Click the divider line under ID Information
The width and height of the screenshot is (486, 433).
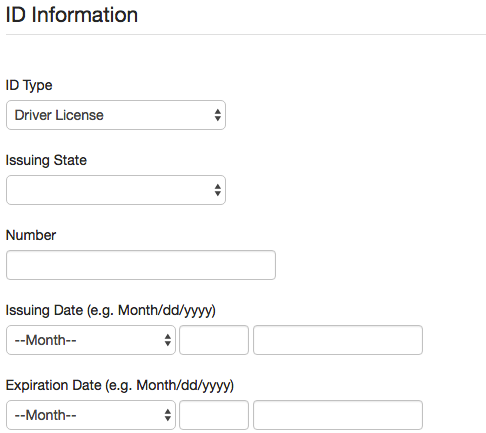246,34
